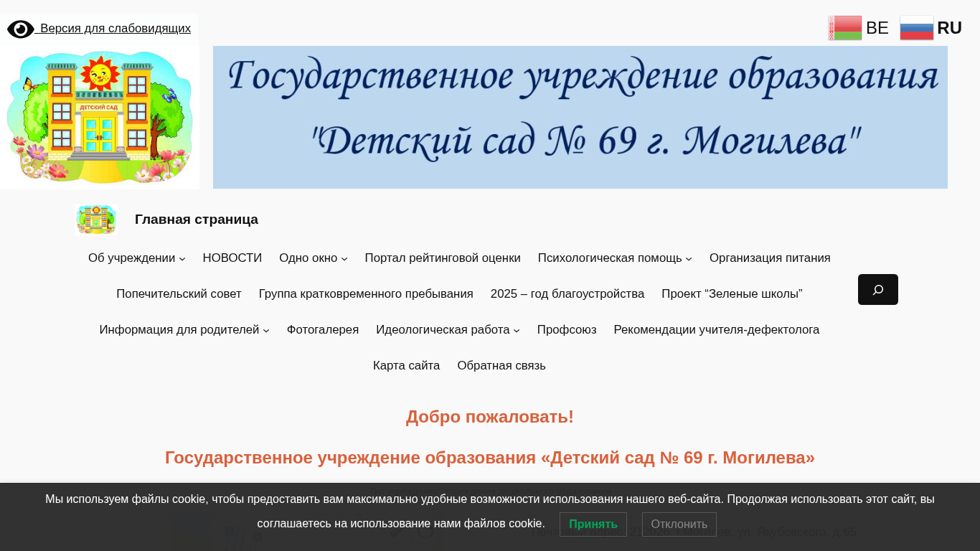The height and width of the screenshot is (551, 980).
Task: Open the НОВОСТИ menu item
Action: click(232, 258)
